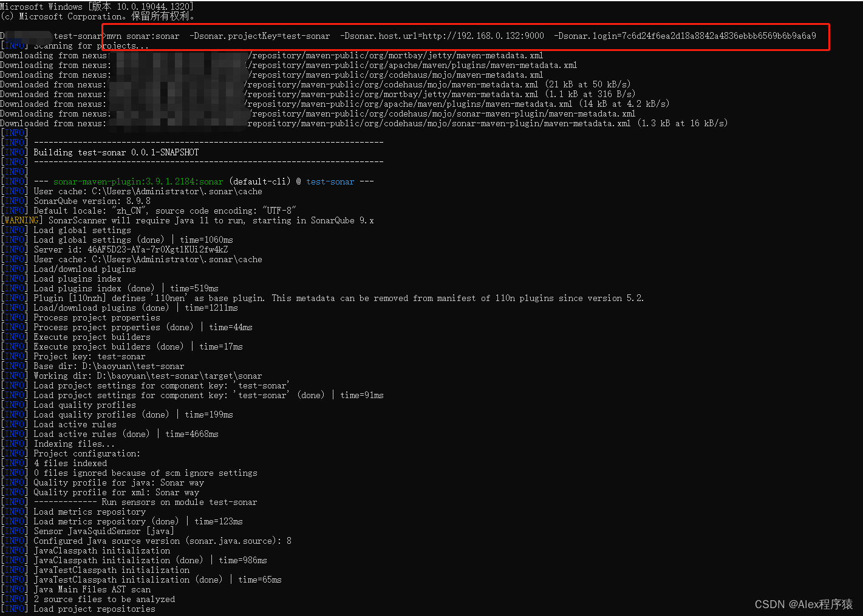
Task: Click 'Execute project builders (done)' time=17ms line
Action: (122, 347)
